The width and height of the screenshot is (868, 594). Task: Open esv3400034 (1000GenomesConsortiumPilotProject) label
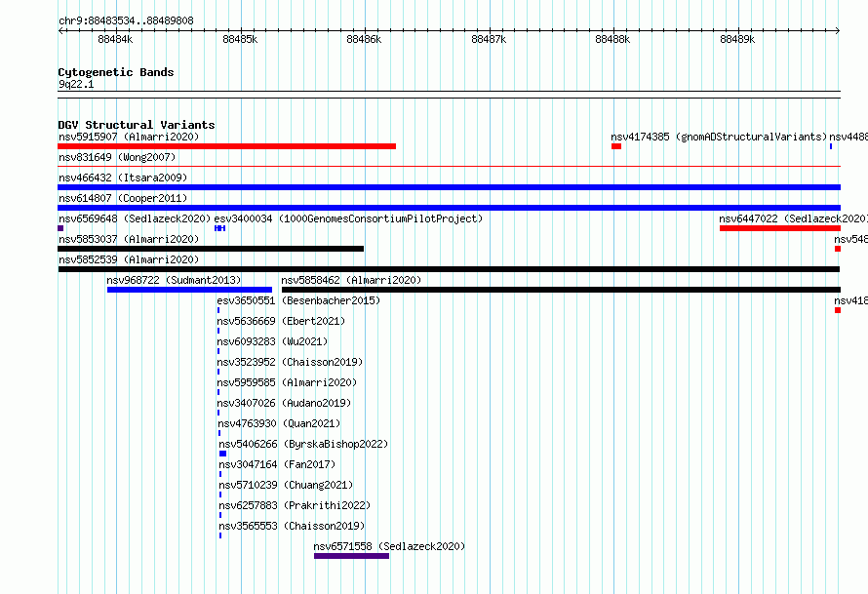pos(348,218)
